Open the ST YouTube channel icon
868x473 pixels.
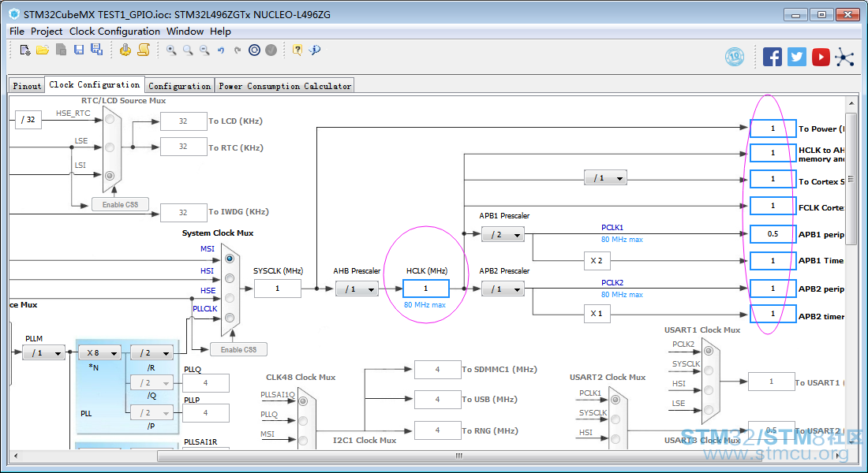coord(821,57)
